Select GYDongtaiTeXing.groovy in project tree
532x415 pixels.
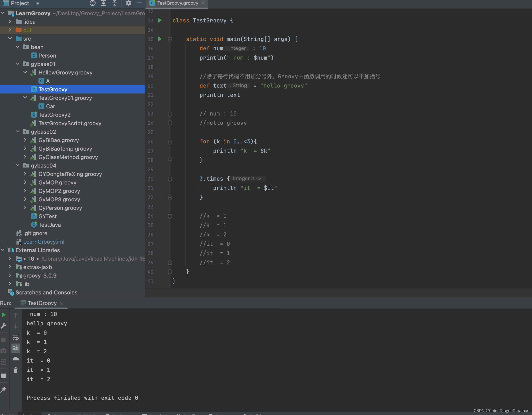coord(70,174)
